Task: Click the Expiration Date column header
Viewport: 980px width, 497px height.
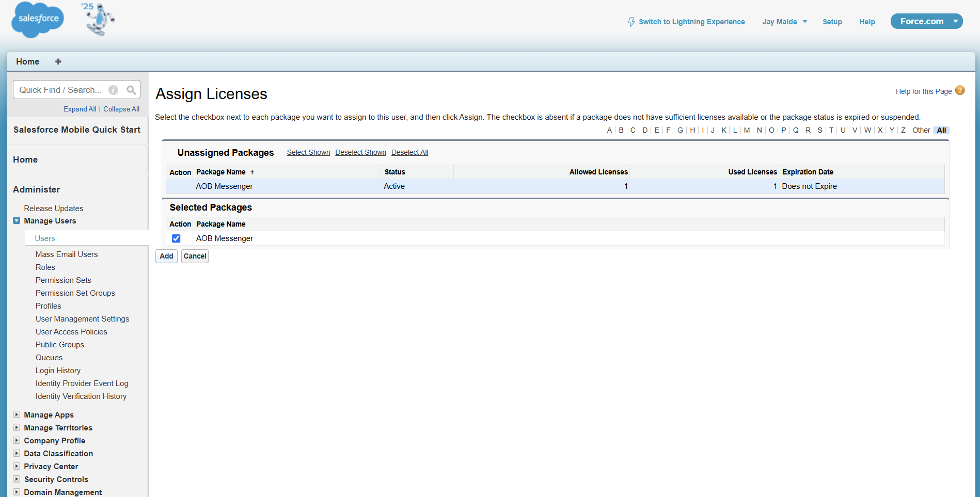Action: [x=808, y=172]
